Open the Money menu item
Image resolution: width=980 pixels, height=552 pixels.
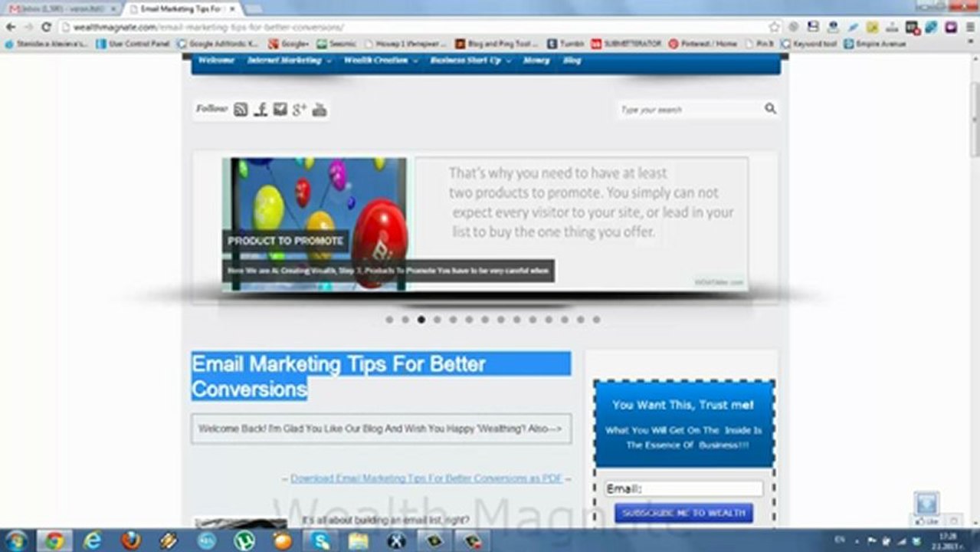coord(536,61)
